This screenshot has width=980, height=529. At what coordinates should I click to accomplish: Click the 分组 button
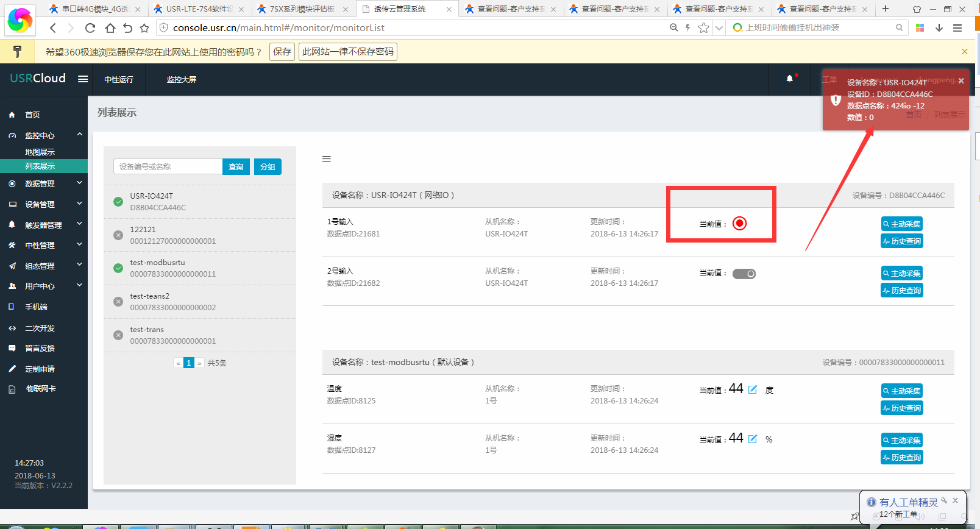268,167
